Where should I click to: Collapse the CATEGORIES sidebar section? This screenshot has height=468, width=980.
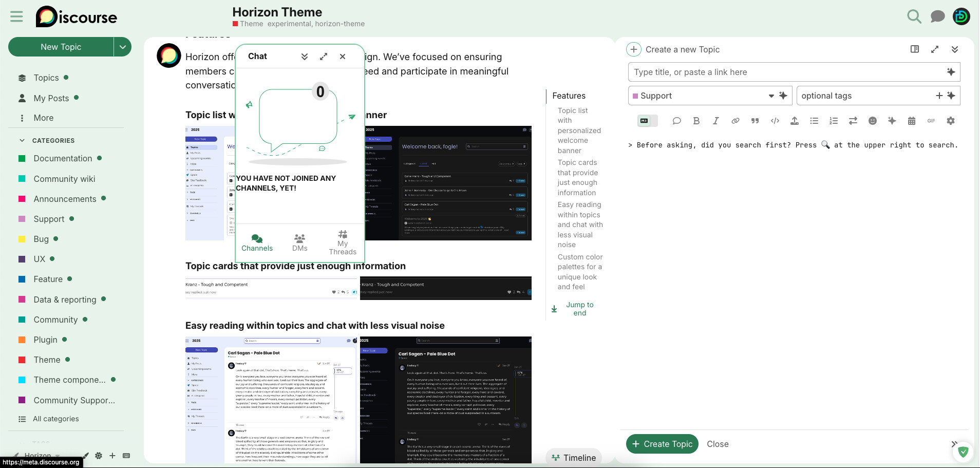click(x=22, y=140)
